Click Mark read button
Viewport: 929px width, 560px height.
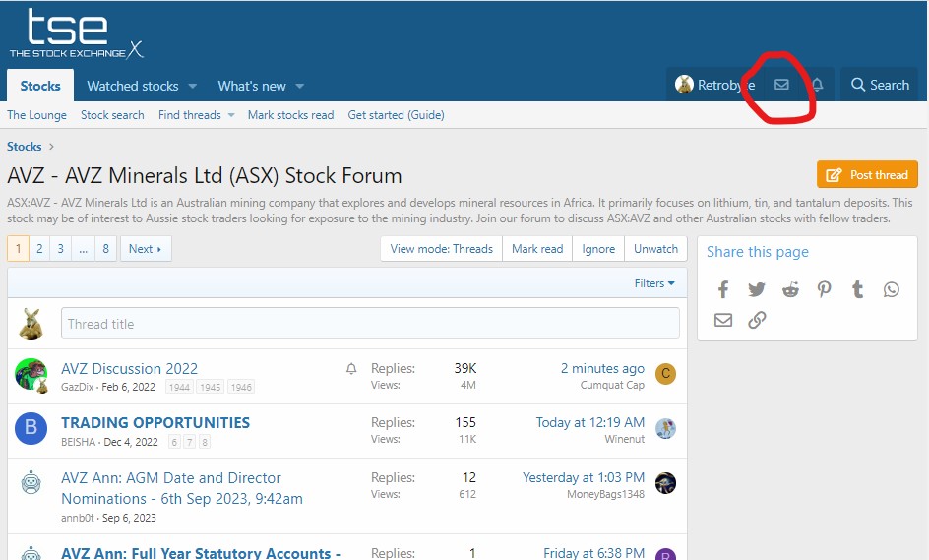[537, 249]
